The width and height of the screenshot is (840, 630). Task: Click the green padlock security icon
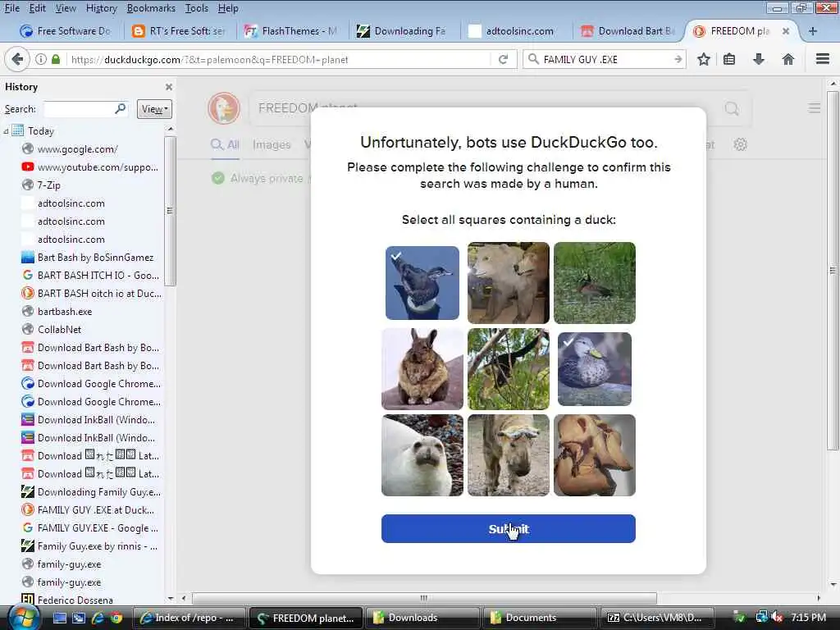pyautogui.click(x=56, y=59)
